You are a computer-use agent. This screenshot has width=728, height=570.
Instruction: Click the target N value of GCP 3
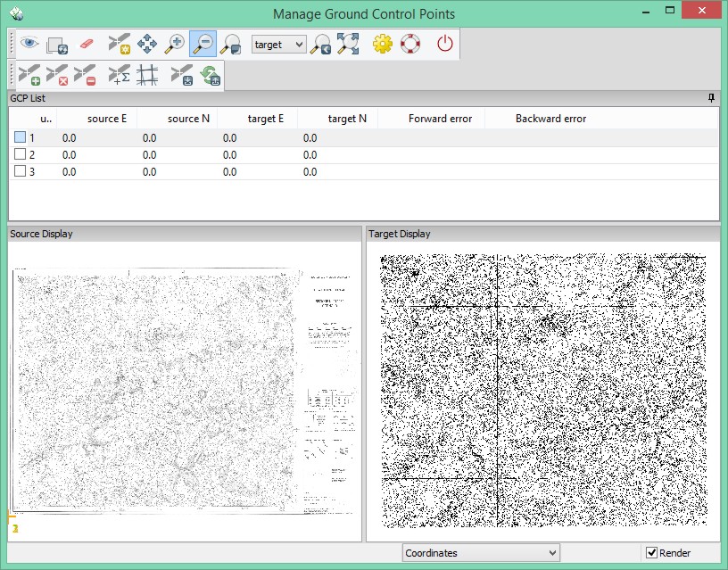310,172
